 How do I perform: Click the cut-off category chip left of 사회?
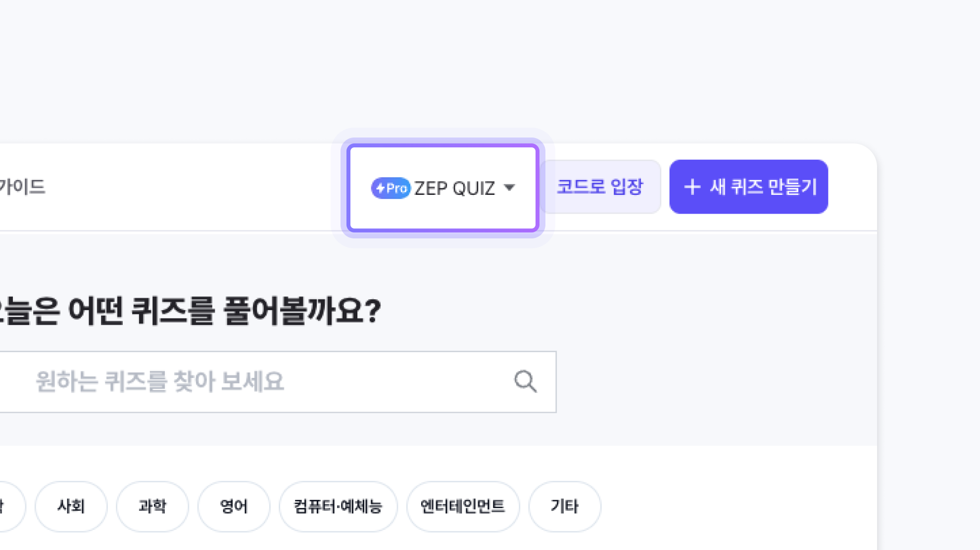pos(9,506)
